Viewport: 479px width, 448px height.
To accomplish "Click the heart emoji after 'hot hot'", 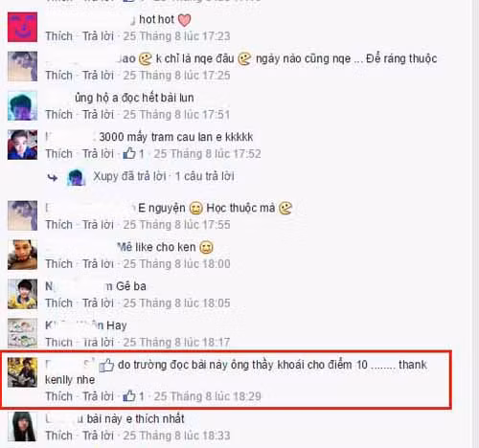I will point(184,20).
